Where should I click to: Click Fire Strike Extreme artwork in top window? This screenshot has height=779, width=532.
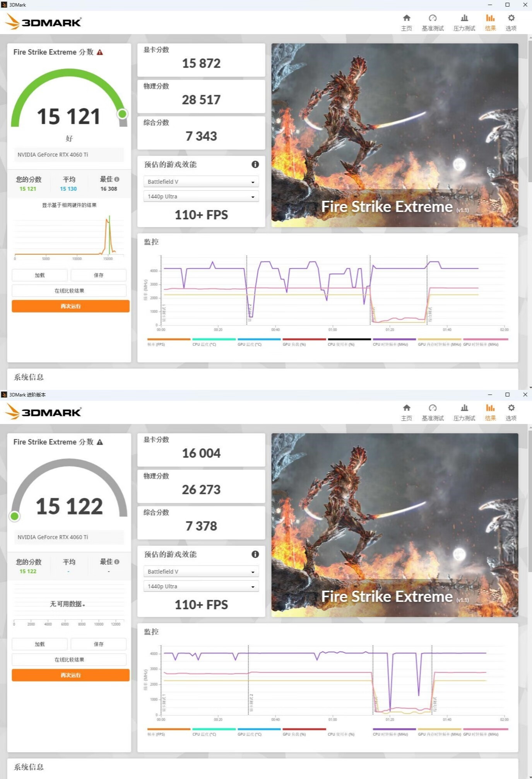pos(395,135)
